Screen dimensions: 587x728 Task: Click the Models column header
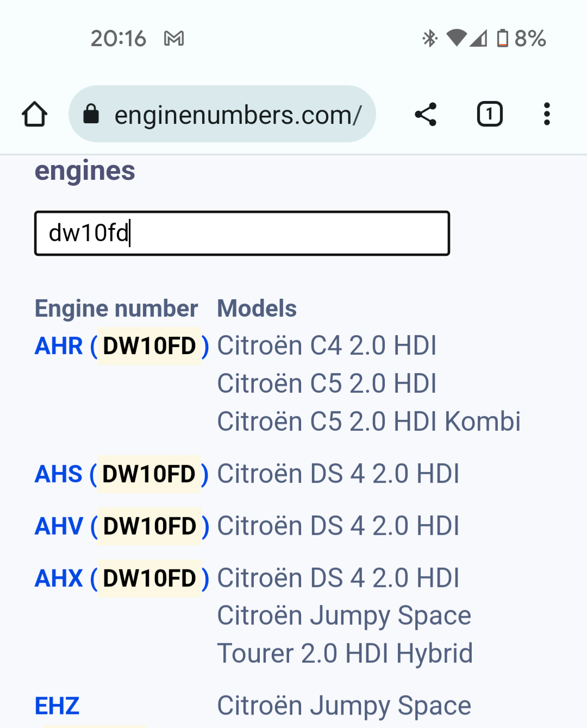[257, 309]
